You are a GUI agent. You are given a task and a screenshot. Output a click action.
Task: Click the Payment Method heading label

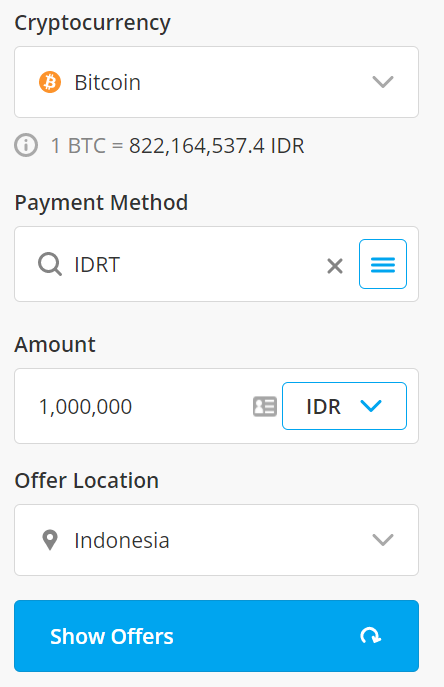(101, 203)
